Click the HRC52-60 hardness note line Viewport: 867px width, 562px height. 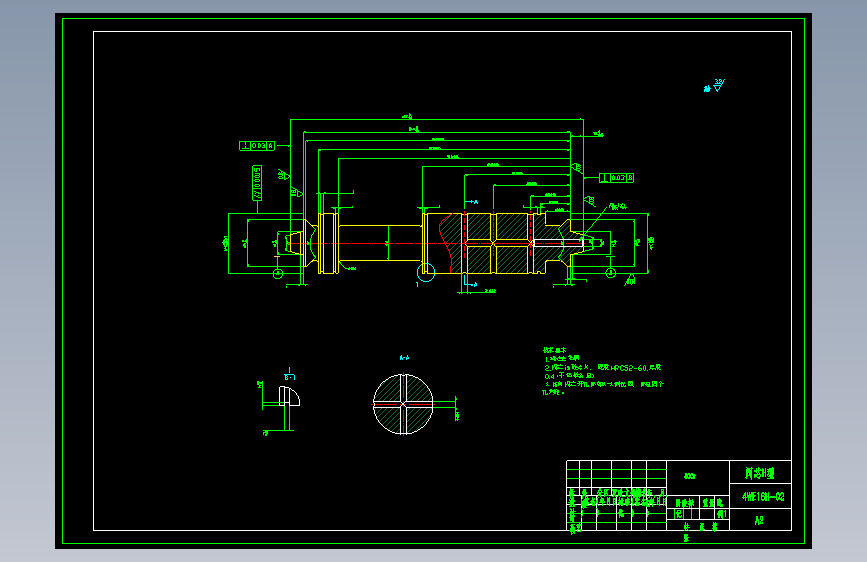603,367
